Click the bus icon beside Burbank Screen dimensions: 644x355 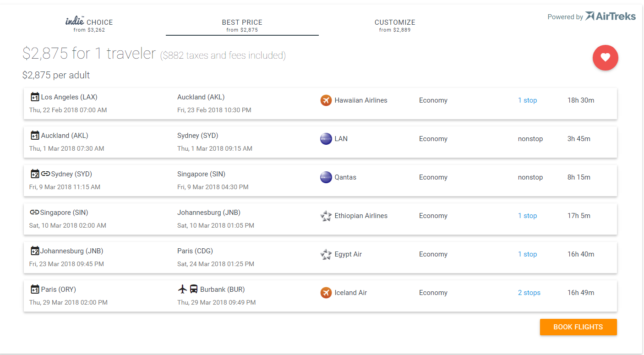click(x=194, y=289)
